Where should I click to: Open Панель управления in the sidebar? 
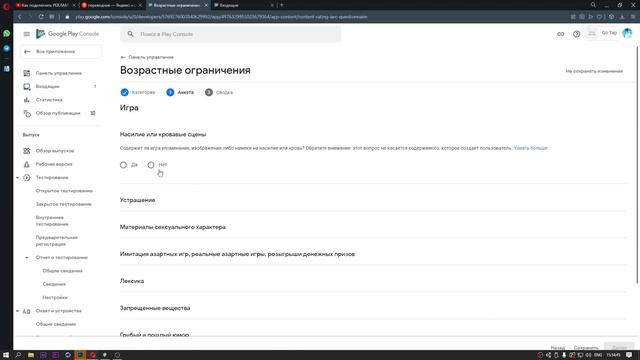point(58,73)
